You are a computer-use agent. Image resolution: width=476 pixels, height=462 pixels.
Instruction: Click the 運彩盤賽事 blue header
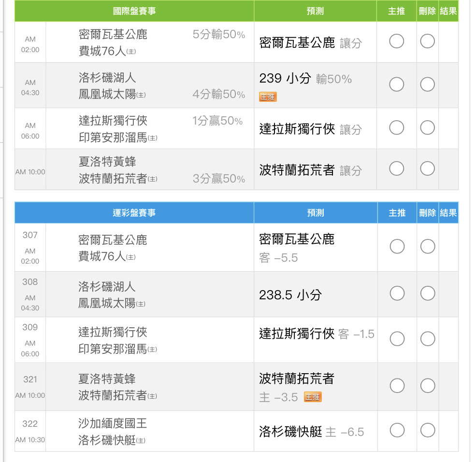[134, 212]
